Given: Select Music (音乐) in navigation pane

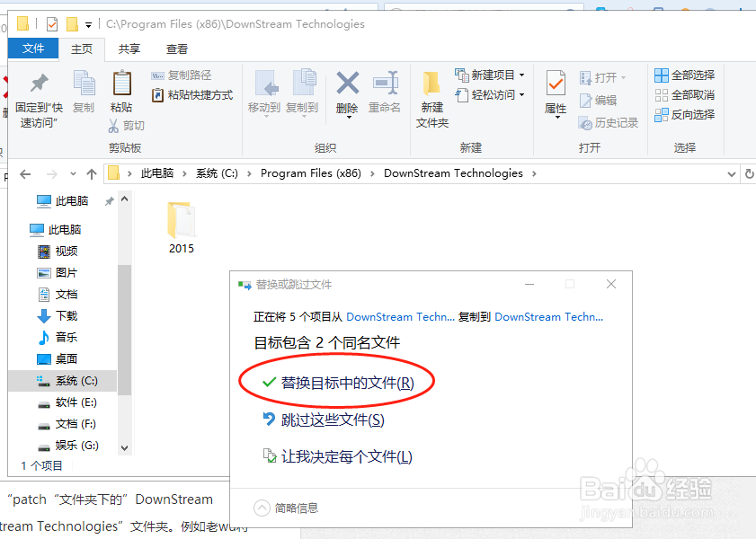Looking at the screenshot, I should click(x=58, y=337).
